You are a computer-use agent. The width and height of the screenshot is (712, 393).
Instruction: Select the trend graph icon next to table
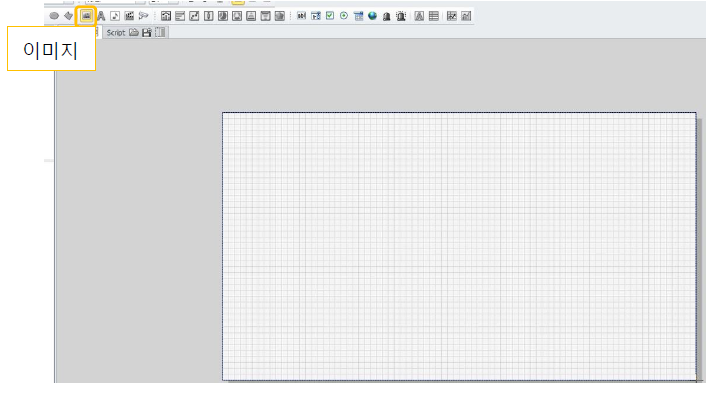452,16
